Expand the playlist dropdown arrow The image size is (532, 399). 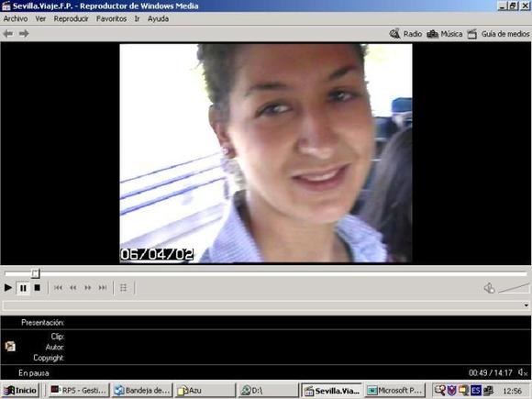[526, 305]
